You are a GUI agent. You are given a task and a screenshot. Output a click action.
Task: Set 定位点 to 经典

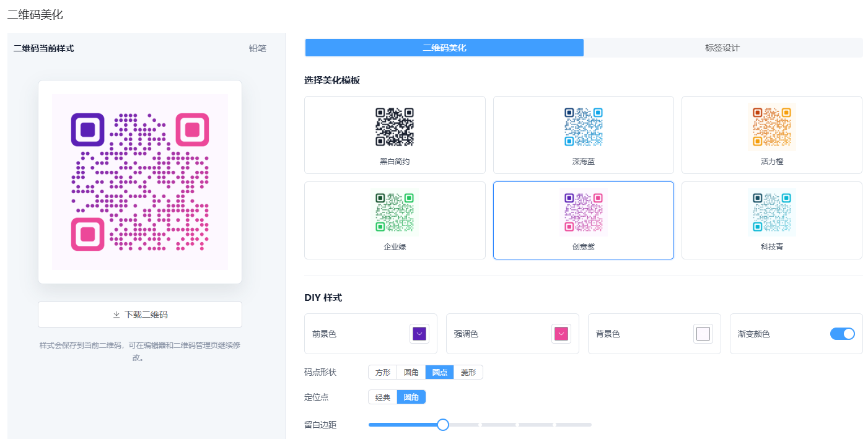click(x=383, y=397)
